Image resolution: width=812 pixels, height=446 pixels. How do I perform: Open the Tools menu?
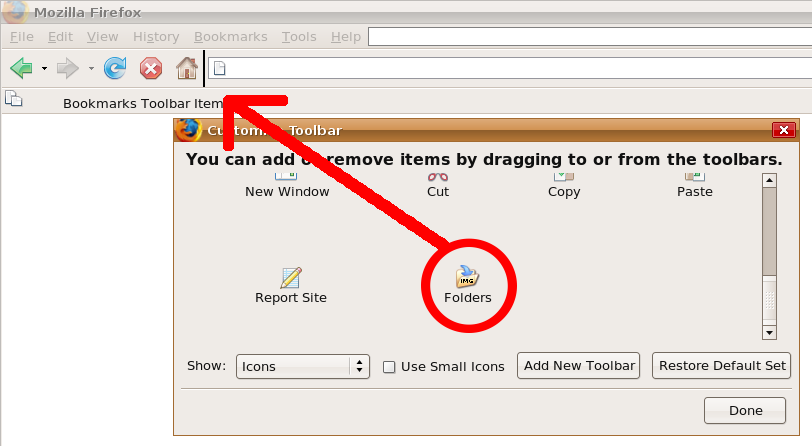click(x=299, y=37)
